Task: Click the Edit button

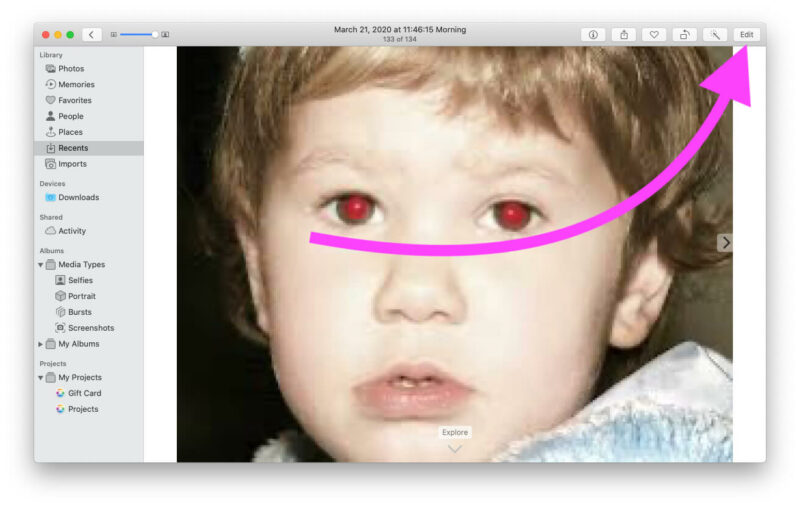Action: pyautogui.click(x=746, y=35)
